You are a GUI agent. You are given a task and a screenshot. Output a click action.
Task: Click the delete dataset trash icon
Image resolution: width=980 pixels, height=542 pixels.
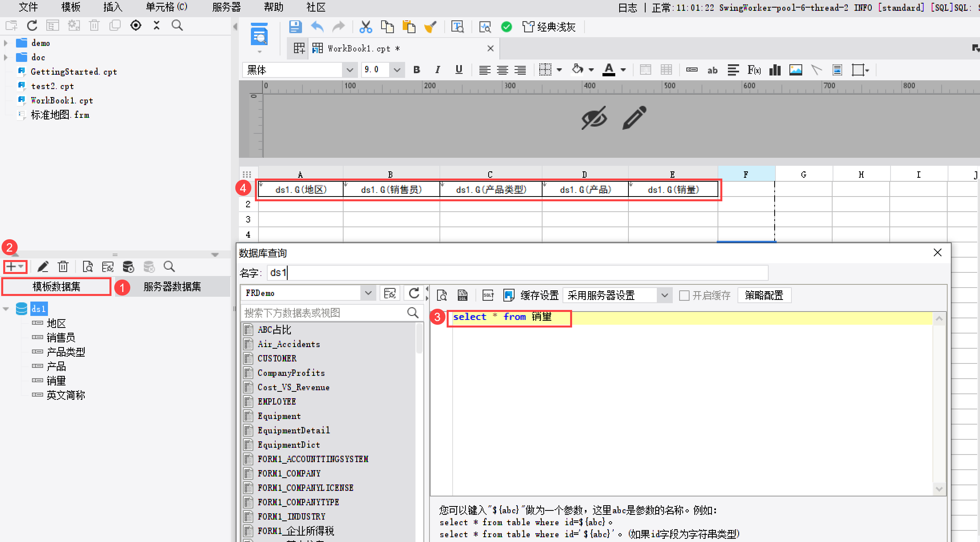coord(63,266)
